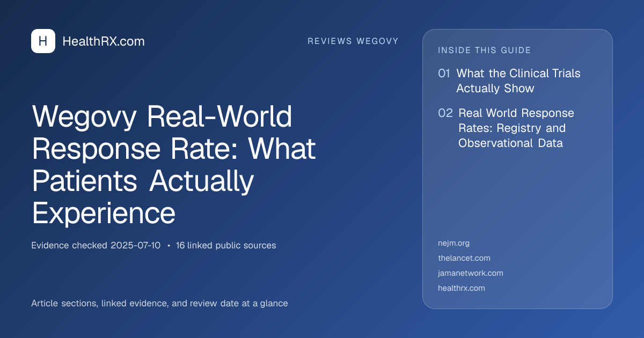Open the nejm.org source
This screenshot has width=644, height=338.
pyautogui.click(x=454, y=244)
